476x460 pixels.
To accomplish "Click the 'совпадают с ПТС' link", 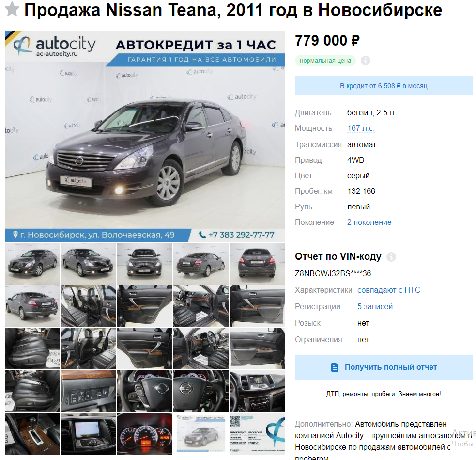I will pyautogui.click(x=388, y=290).
